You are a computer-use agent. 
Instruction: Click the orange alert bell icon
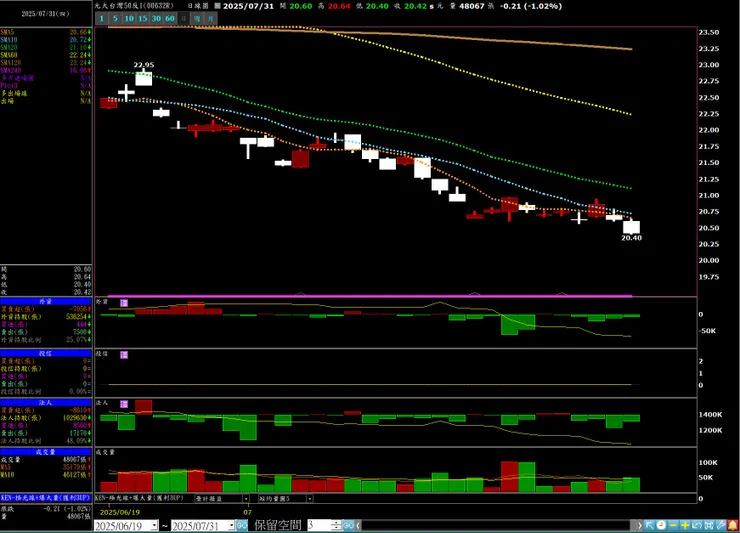[732, 525]
